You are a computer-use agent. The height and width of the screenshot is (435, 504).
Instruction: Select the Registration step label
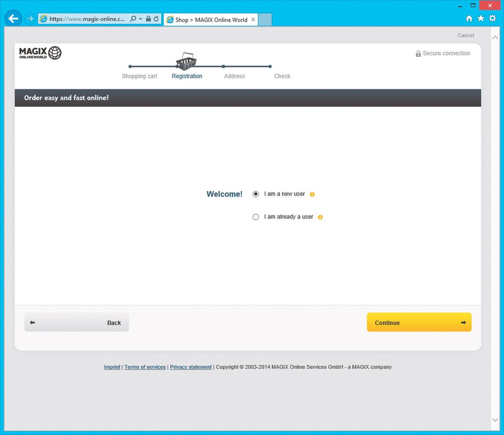click(x=187, y=76)
